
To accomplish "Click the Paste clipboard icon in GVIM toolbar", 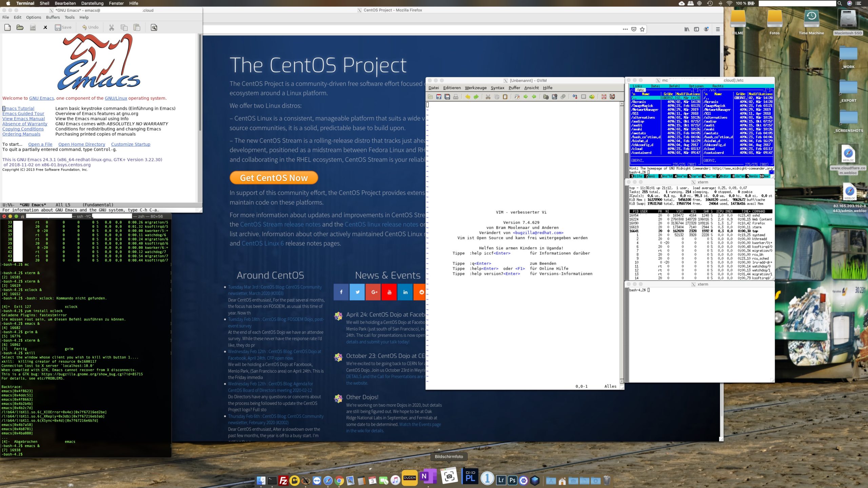I will pyautogui.click(x=505, y=97).
